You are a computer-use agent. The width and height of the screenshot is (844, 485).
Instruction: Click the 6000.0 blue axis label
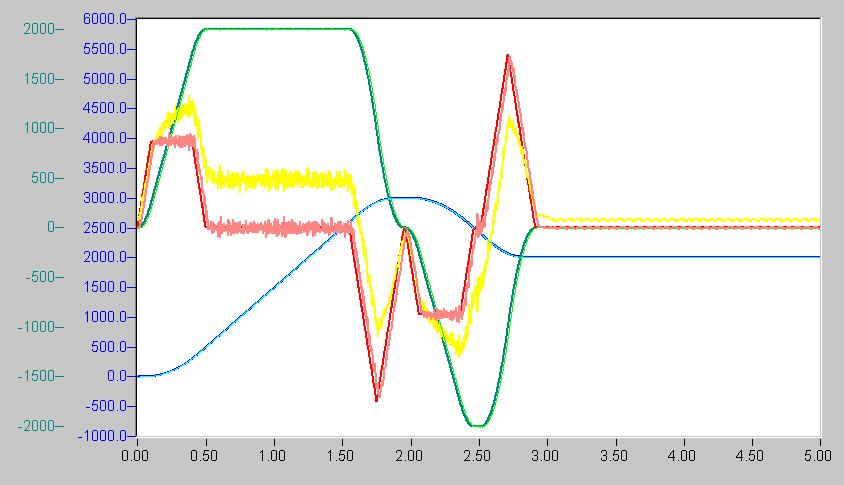point(104,19)
